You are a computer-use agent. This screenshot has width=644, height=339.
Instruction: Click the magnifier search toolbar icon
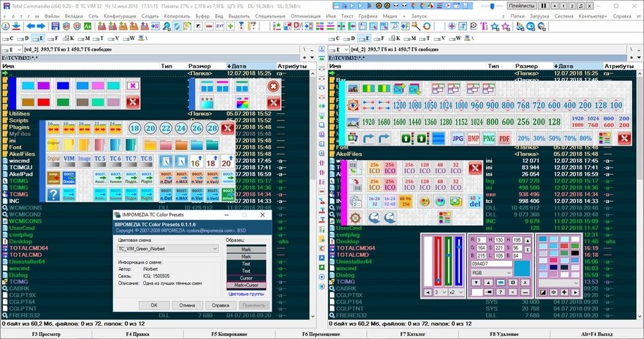click(166, 26)
